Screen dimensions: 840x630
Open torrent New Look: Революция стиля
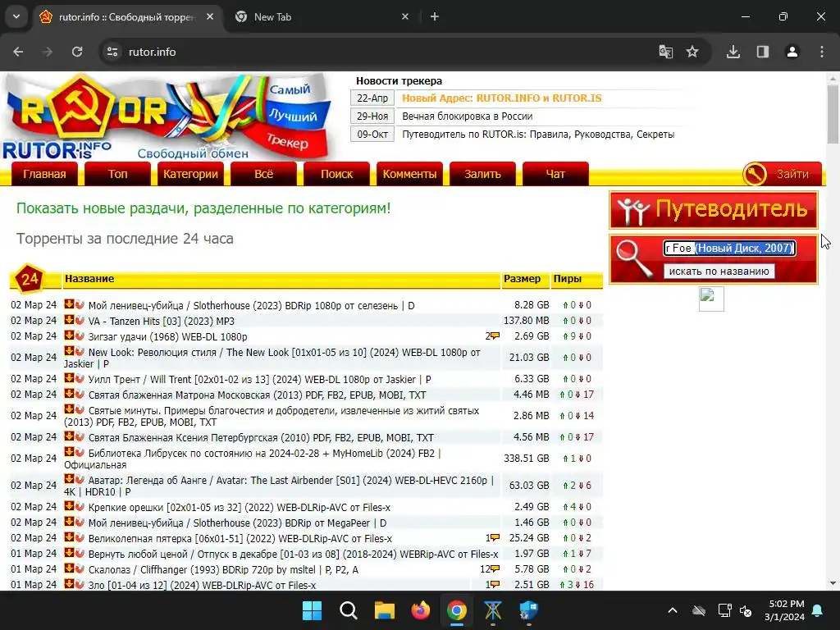point(272,358)
